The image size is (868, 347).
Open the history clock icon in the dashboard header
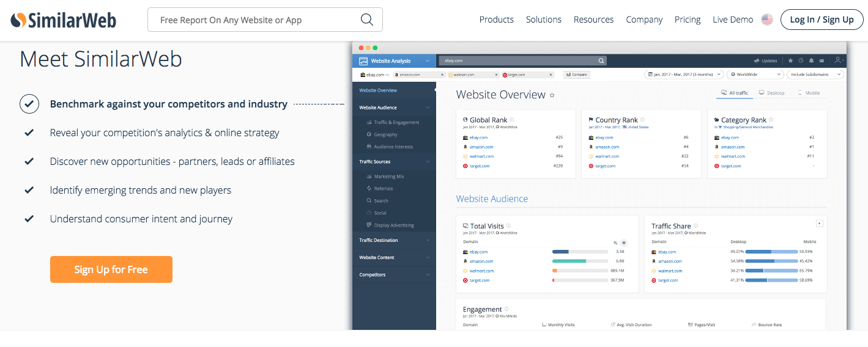(x=801, y=60)
